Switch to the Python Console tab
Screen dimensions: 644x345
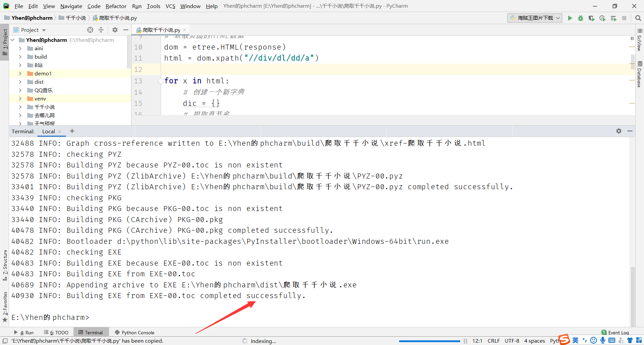click(135, 333)
